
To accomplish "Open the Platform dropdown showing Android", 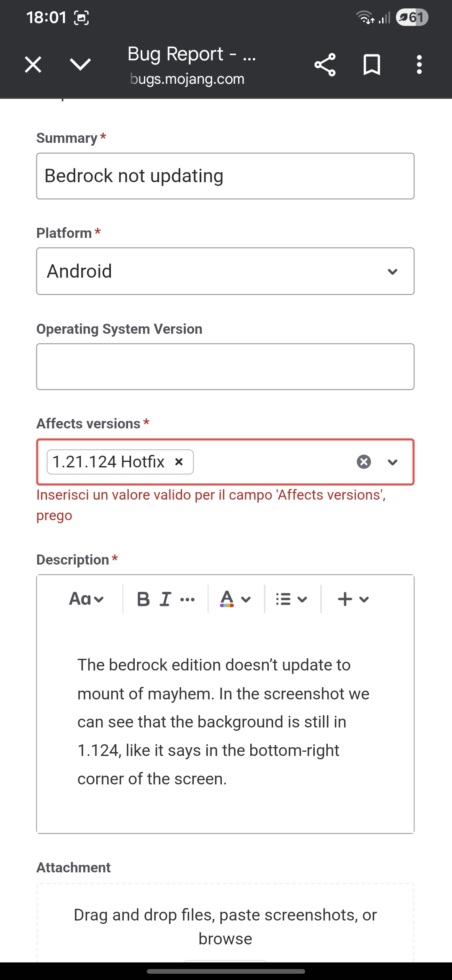I will coord(225,271).
